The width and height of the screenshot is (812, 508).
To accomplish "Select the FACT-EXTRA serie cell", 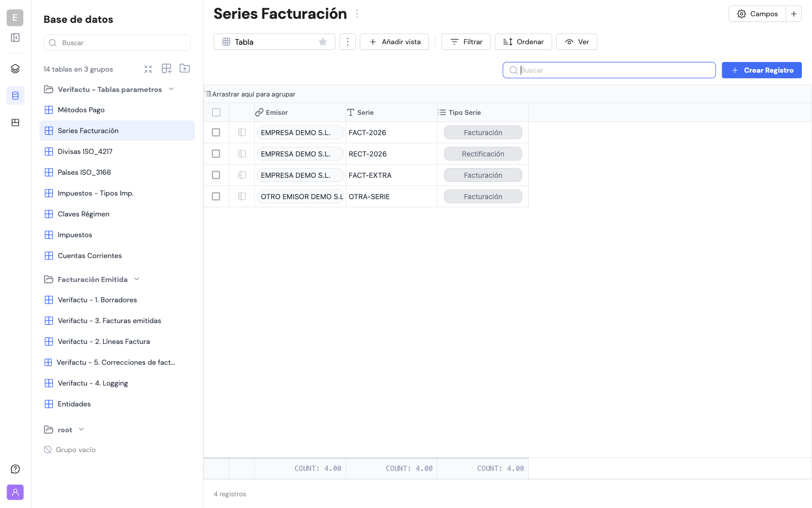I will 391,175.
